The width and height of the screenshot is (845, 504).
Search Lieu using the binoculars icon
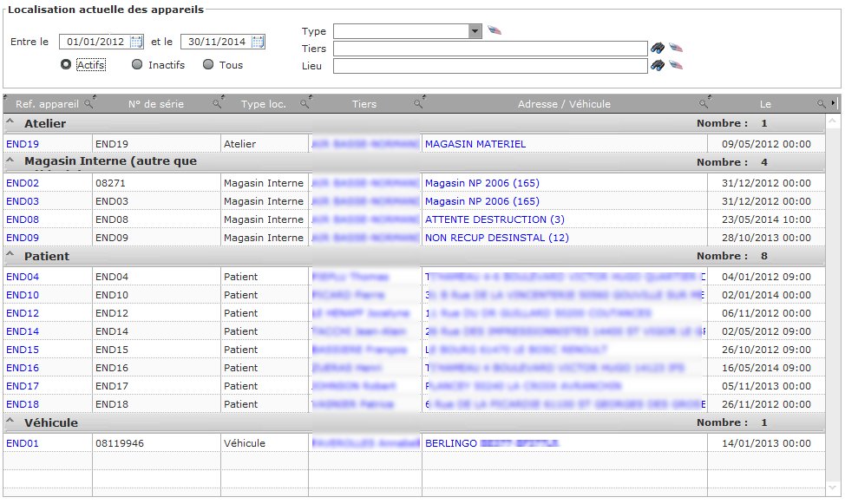point(657,65)
